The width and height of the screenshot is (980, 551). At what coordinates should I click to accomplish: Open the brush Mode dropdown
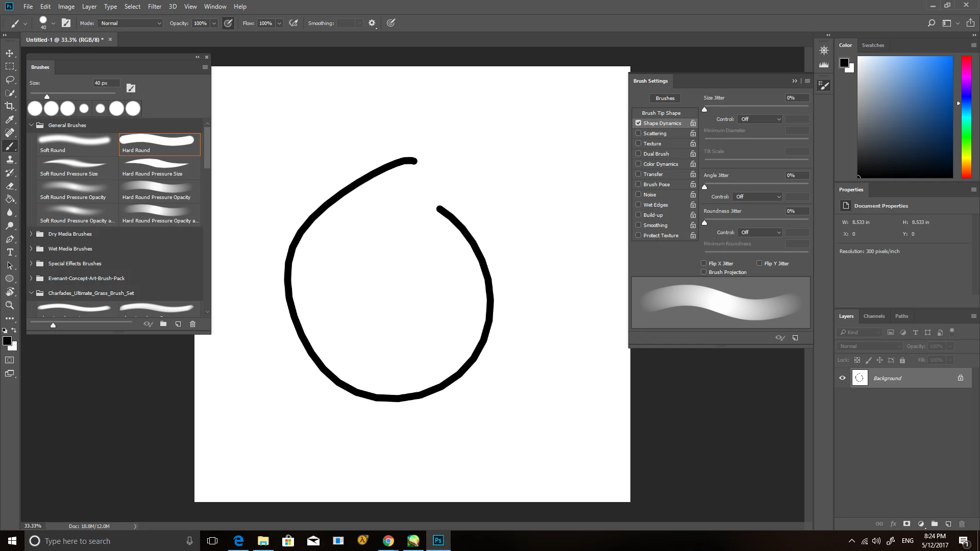click(131, 23)
